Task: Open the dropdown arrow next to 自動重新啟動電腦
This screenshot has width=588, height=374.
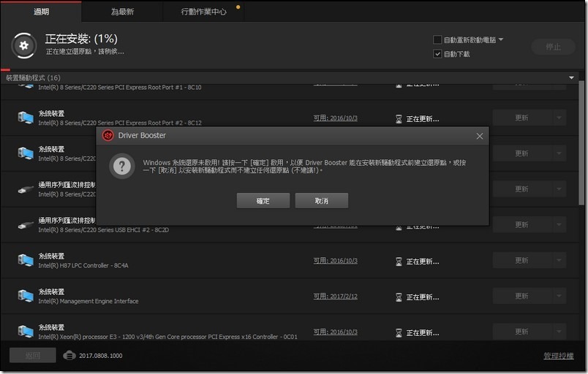Action: (501, 39)
